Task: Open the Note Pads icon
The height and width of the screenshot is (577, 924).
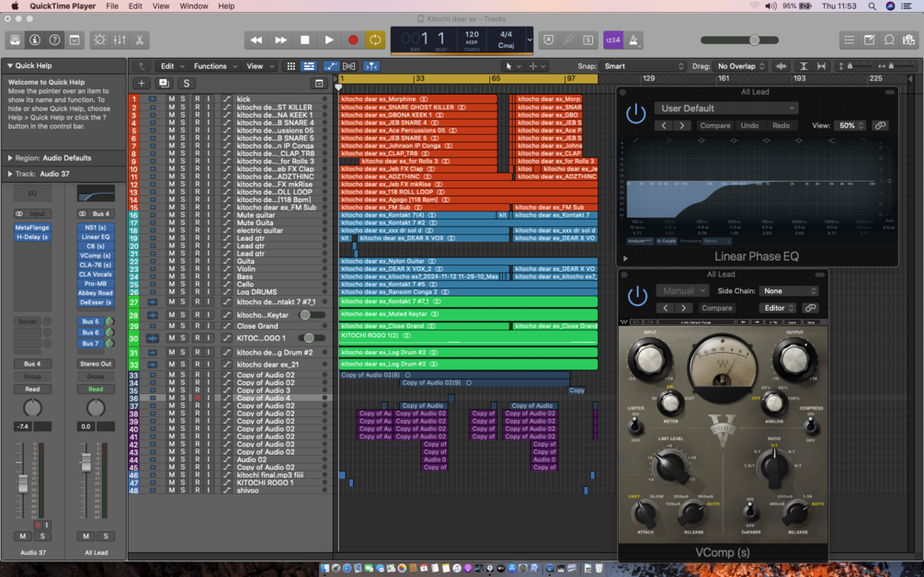Action: 869,40
